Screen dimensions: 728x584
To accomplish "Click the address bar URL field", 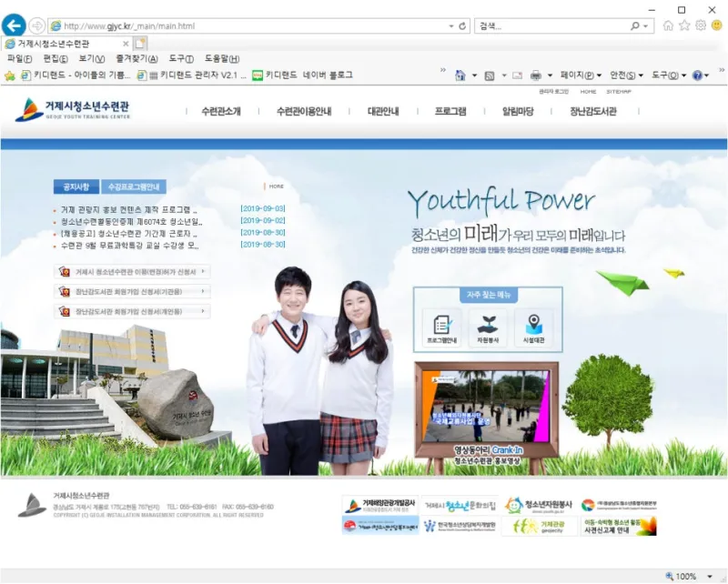I will (x=255, y=26).
